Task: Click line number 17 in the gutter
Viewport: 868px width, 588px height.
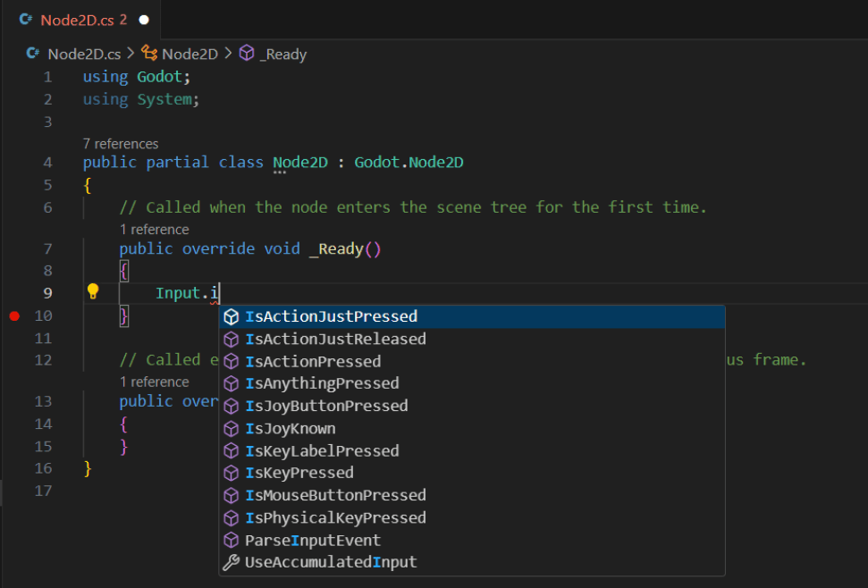Action: coord(43,491)
